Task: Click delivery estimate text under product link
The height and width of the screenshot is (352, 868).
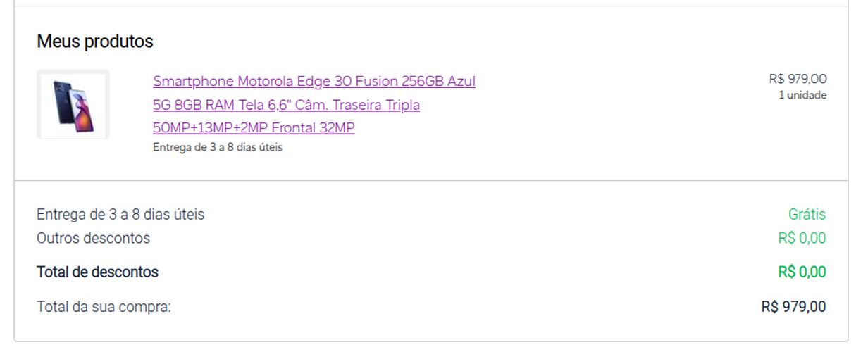Action: 218,148
